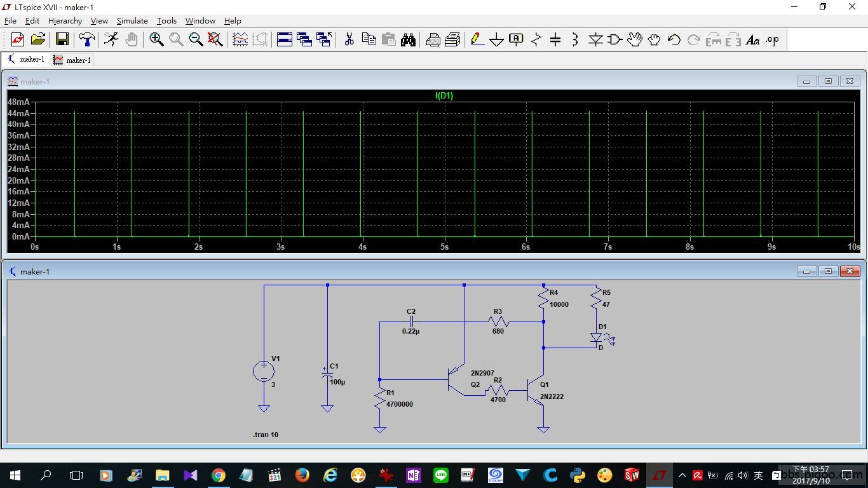Viewport: 868px width, 488px height.
Task: Zoom out with the minus magnifier
Action: pos(196,39)
